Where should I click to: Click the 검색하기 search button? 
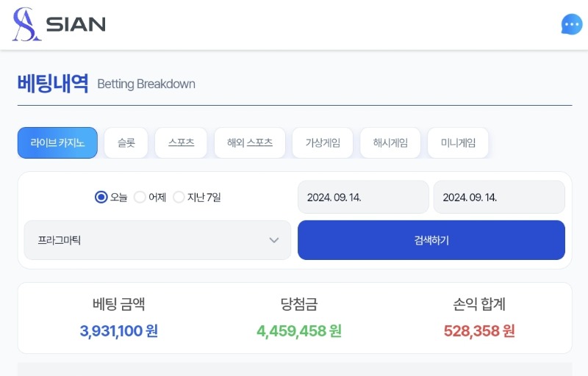click(x=431, y=240)
